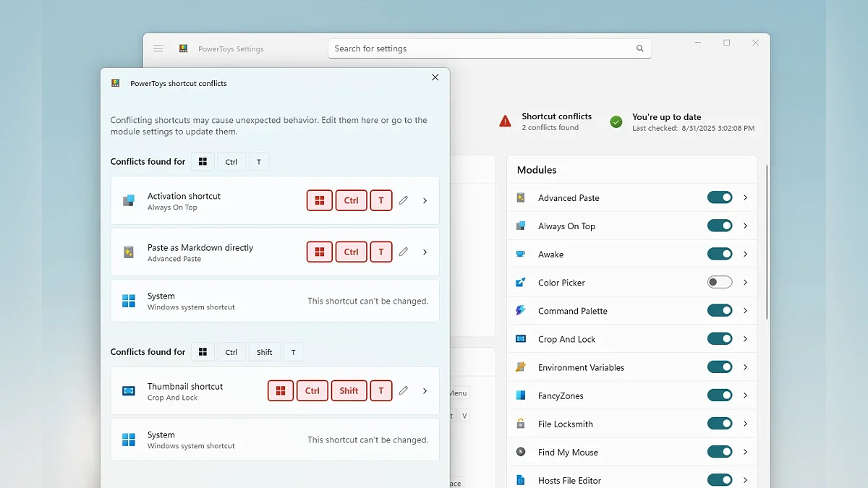Click the Search for settings box

click(490, 48)
